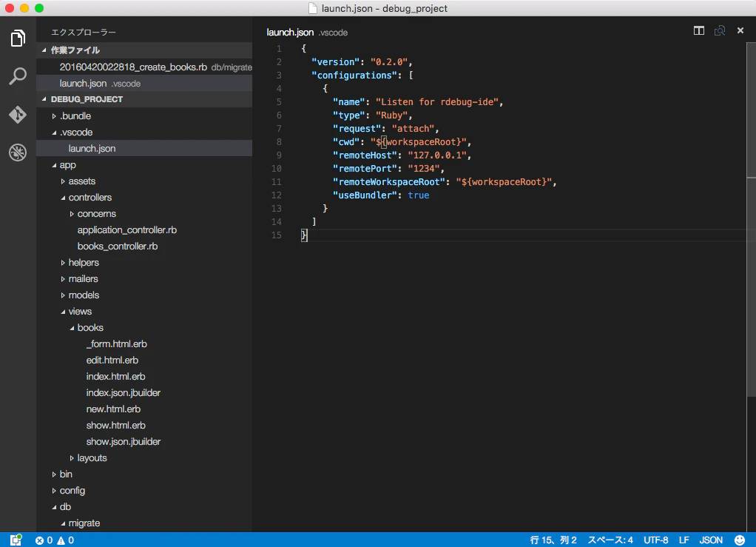The image size is (756, 547).
Task: Collapse the 作業ファイル section
Action: (44, 50)
